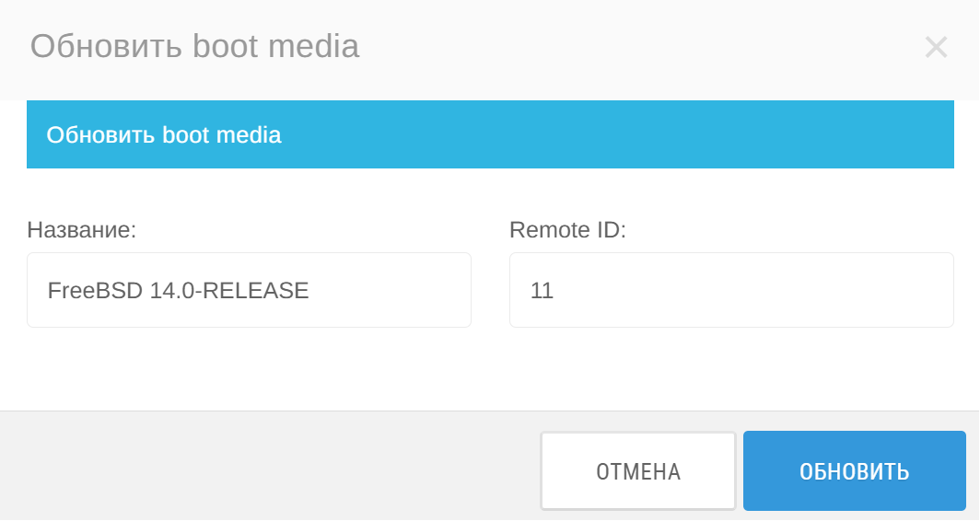
Task: Click the ОТМЕНА button
Action: coord(638,471)
